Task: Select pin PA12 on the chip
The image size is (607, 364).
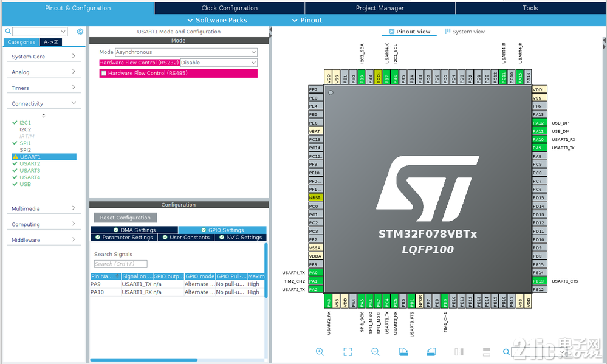Action: tap(540, 123)
